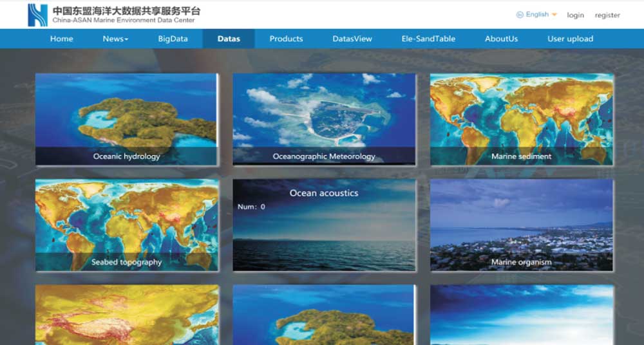The image size is (644, 345).
Task: Click the register link
Action: [x=607, y=15]
